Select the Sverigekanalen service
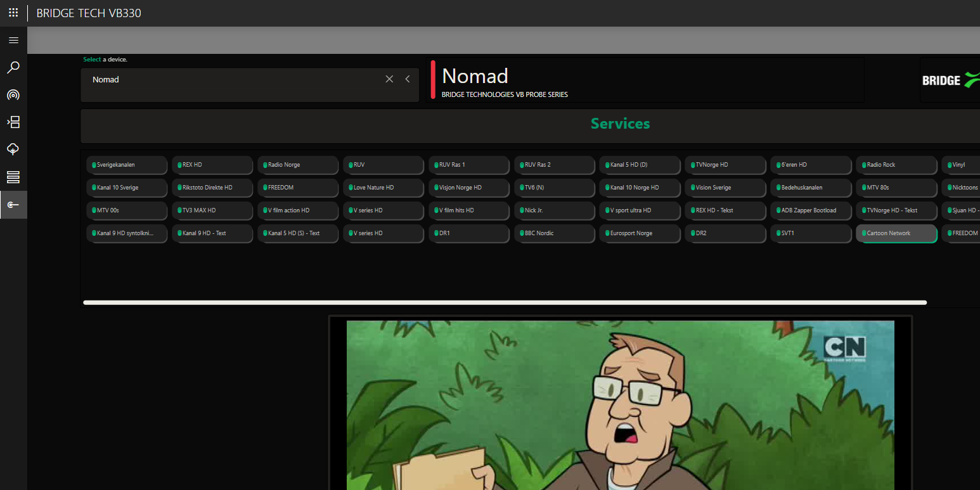Screen dimensions: 980x490 pos(127,165)
